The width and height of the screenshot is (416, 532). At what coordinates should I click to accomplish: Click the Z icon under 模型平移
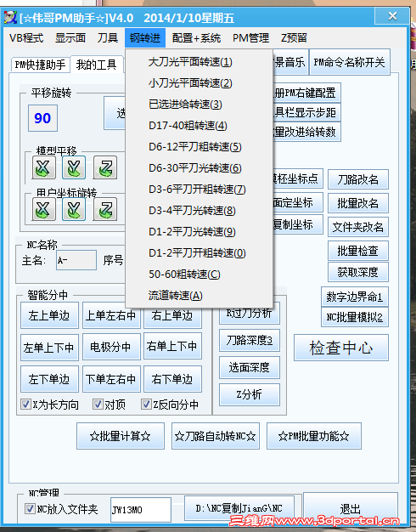[x=105, y=167]
